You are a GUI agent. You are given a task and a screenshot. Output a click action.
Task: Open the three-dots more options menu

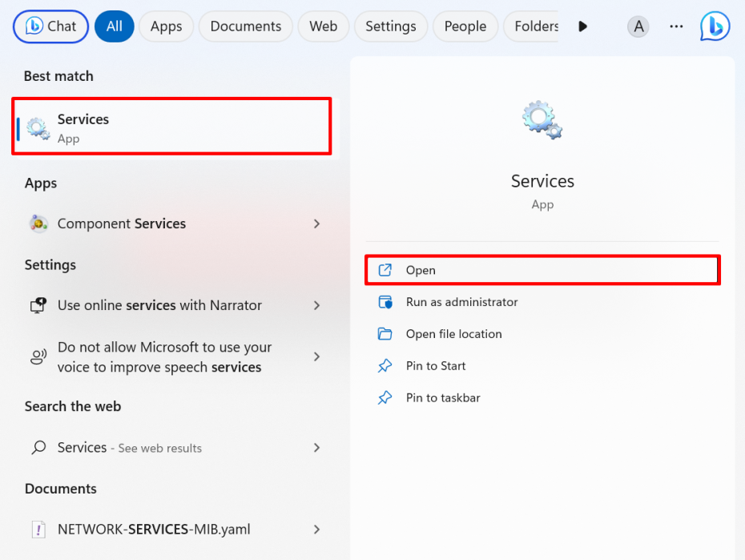click(x=676, y=26)
